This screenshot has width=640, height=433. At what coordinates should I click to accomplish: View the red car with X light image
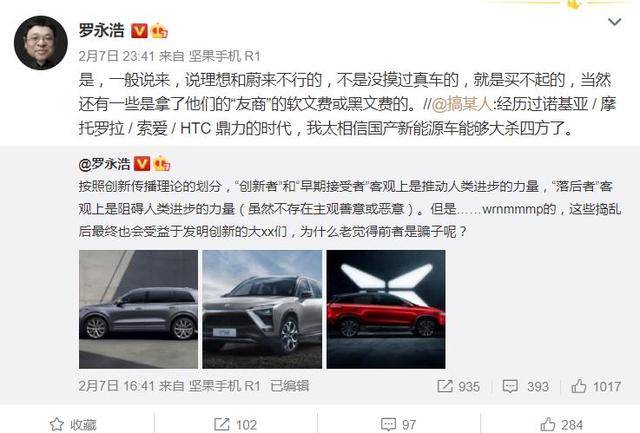point(386,309)
